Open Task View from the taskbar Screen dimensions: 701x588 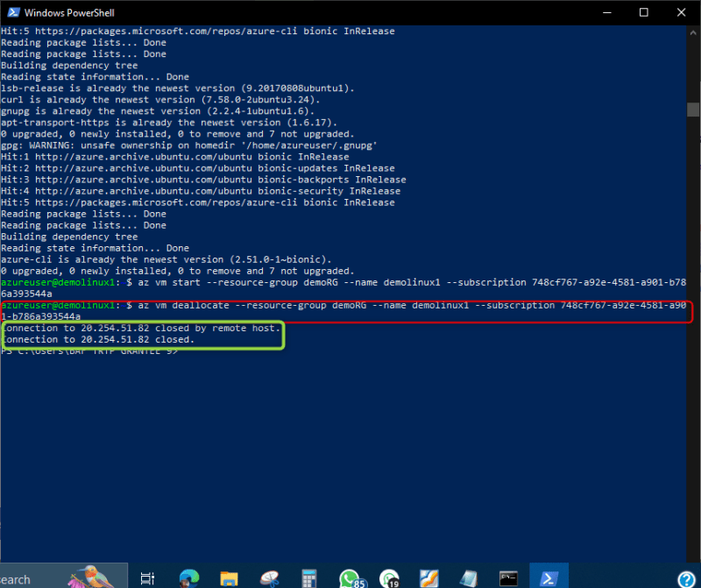[147, 578]
